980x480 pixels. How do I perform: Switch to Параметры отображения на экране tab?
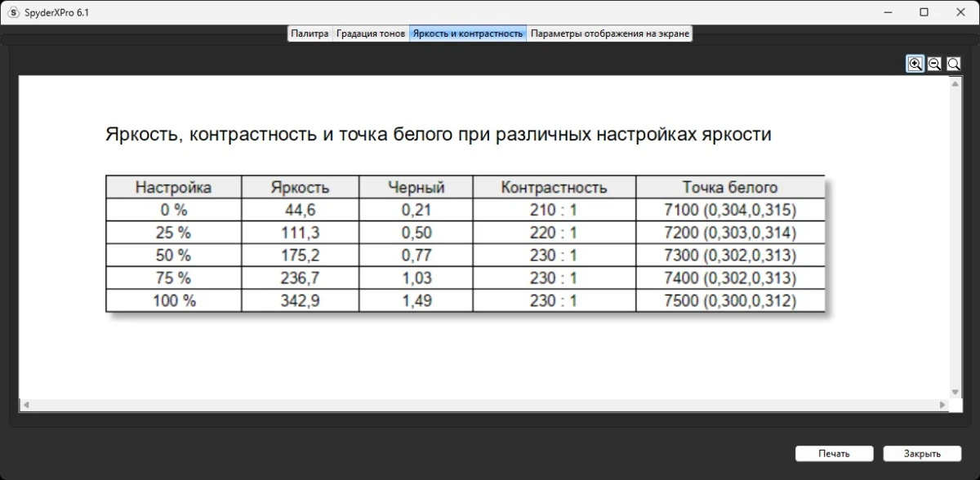609,33
